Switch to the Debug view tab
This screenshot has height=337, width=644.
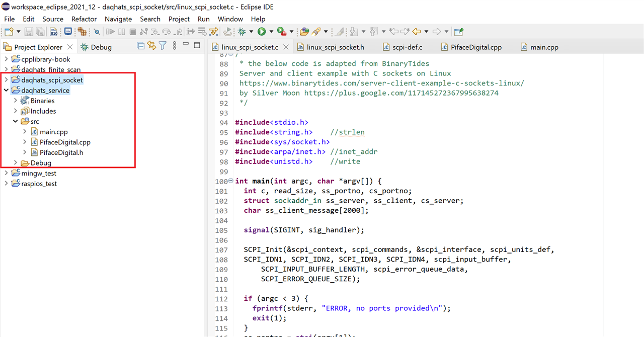101,47
